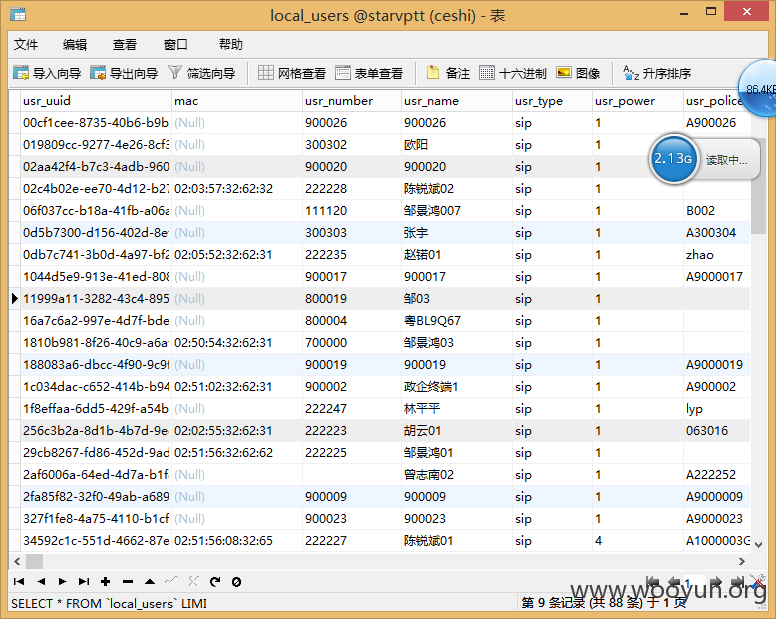Show 十六进制 hex view
The height and width of the screenshot is (619, 776).
(x=513, y=73)
